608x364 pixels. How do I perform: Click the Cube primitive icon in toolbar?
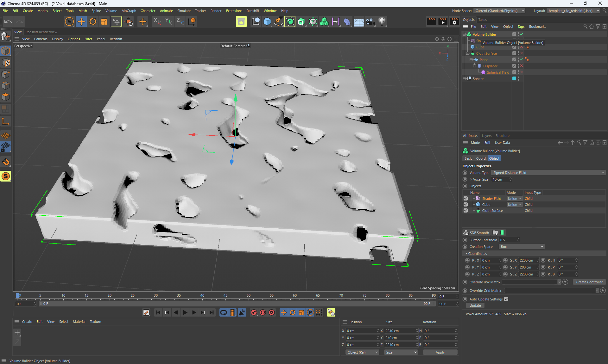267,22
